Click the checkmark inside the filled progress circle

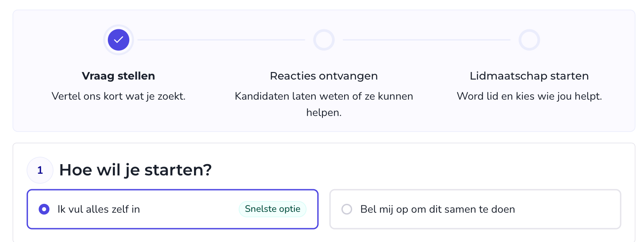[118, 40]
